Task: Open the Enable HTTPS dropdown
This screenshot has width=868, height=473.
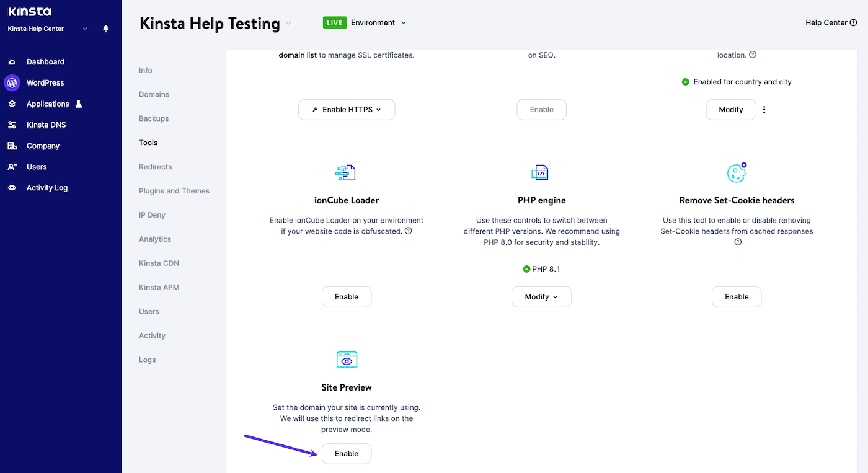Action: (346, 109)
